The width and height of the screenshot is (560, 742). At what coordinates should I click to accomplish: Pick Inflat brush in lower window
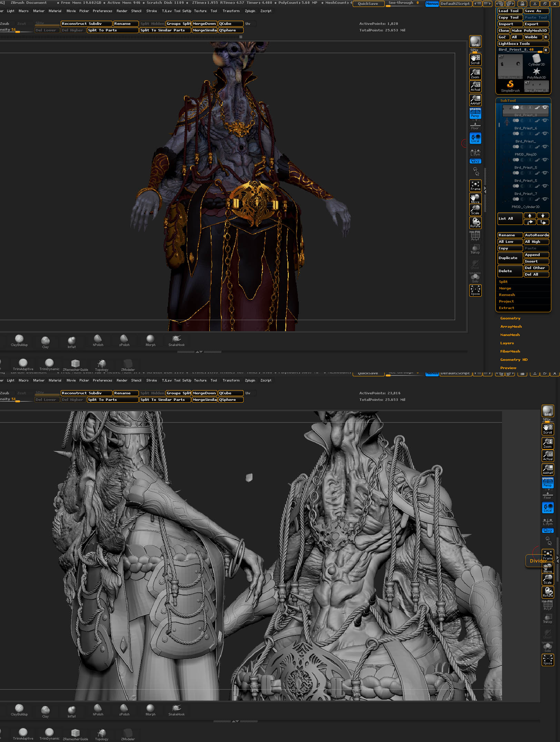(71, 711)
